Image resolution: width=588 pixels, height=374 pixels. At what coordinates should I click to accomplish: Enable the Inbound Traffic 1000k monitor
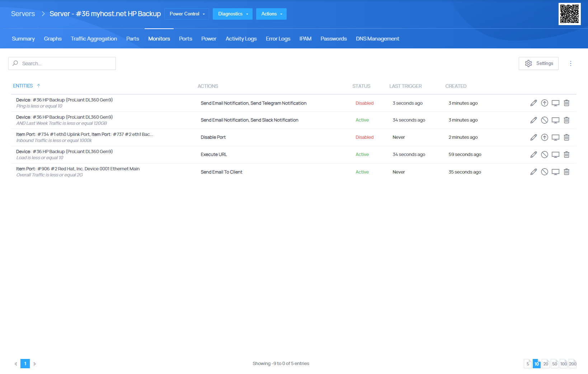coord(545,137)
